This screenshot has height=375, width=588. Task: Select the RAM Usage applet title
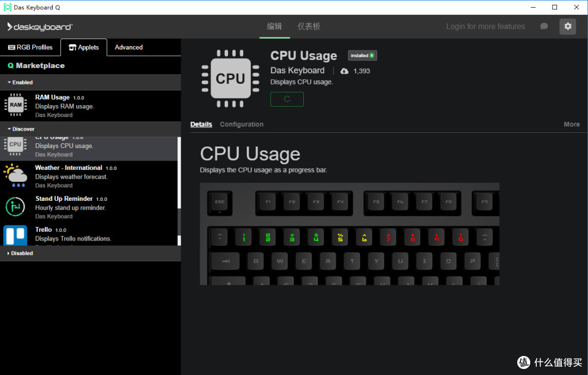click(x=52, y=97)
